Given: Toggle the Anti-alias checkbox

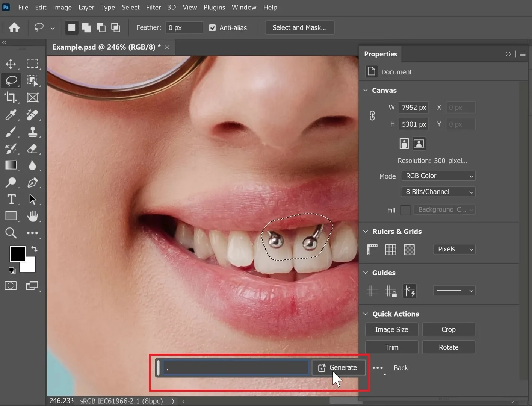Looking at the screenshot, I should click(x=212, y=28).
